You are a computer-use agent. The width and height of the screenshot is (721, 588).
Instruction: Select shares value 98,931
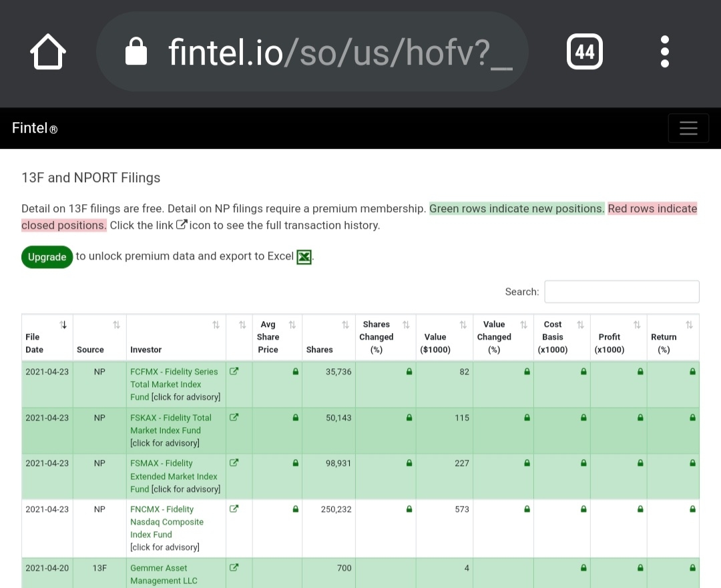coord(338,463)
